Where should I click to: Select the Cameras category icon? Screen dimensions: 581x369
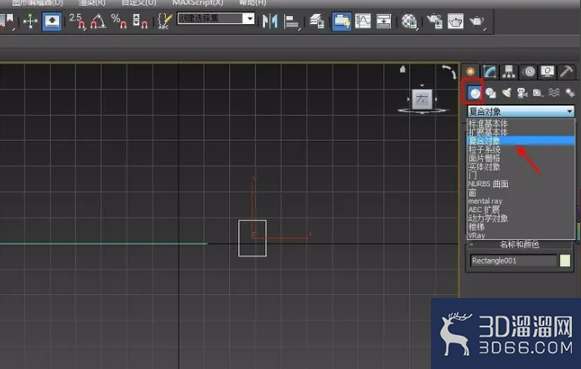tap(522, 93)
